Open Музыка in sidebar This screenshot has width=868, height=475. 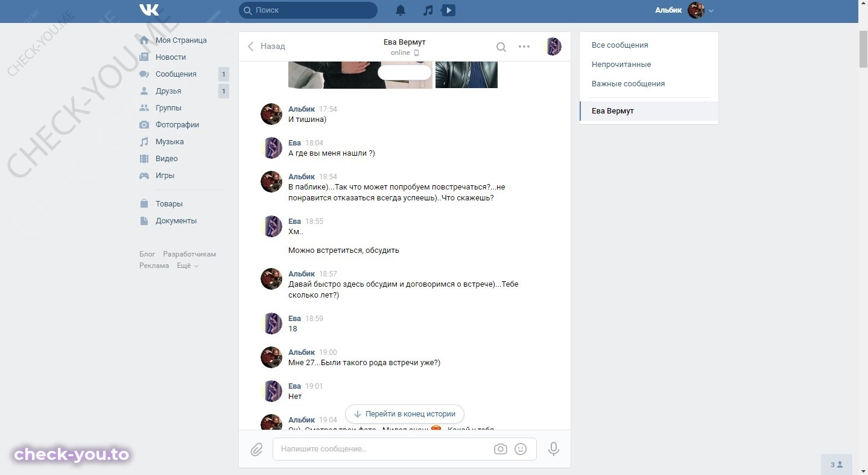[169, 142]
